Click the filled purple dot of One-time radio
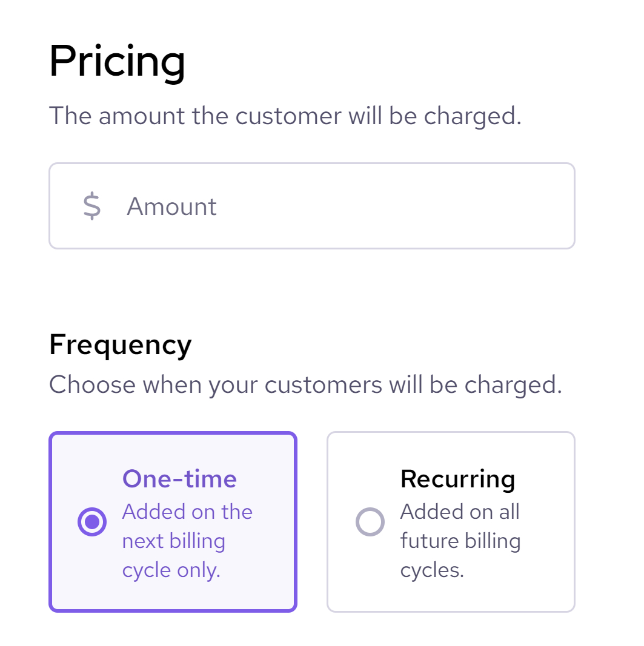The width and height of the screenshot is (644, 646). pyautogui.click(x=92, y=521)
